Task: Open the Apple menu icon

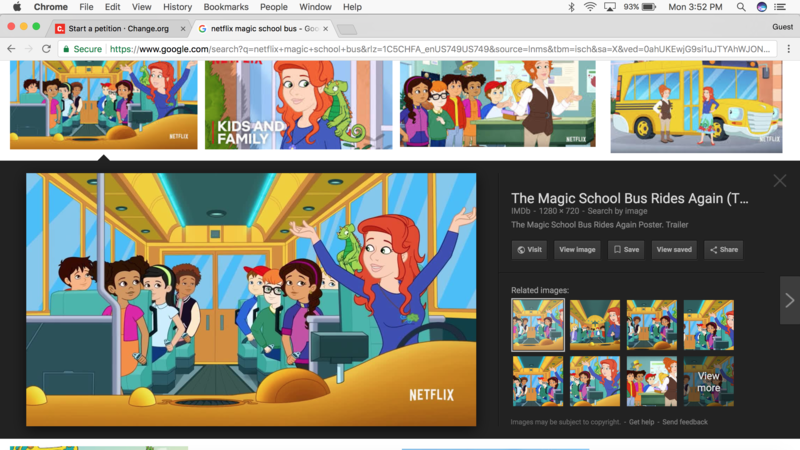Action: pos(17,7)
